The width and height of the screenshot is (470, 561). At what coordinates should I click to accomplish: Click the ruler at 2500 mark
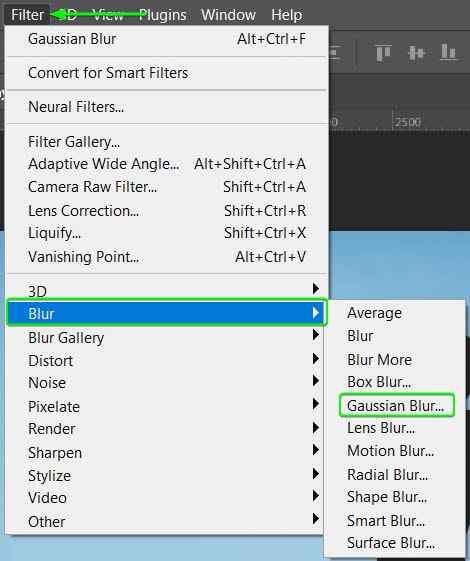tap(408, 122)
